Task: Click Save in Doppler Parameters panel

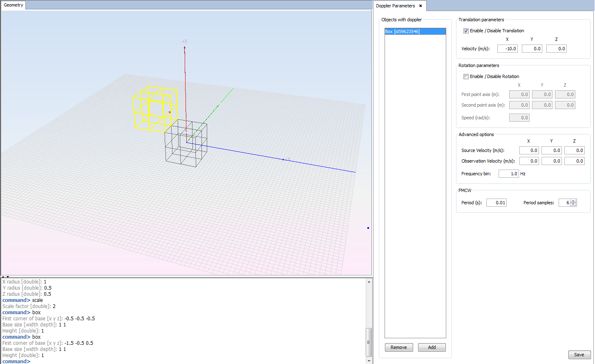Action: [x=579, y=355]
